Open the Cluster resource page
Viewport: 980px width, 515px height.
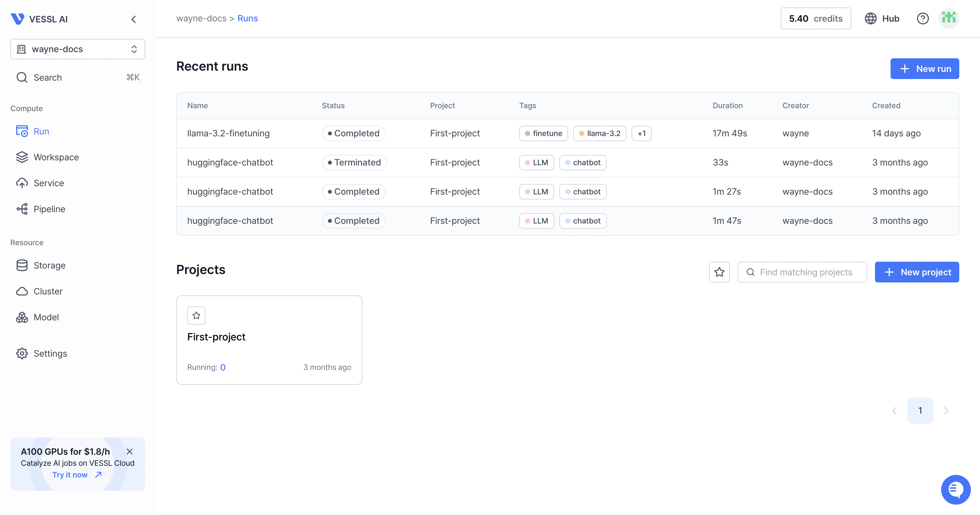click(48, 291)
